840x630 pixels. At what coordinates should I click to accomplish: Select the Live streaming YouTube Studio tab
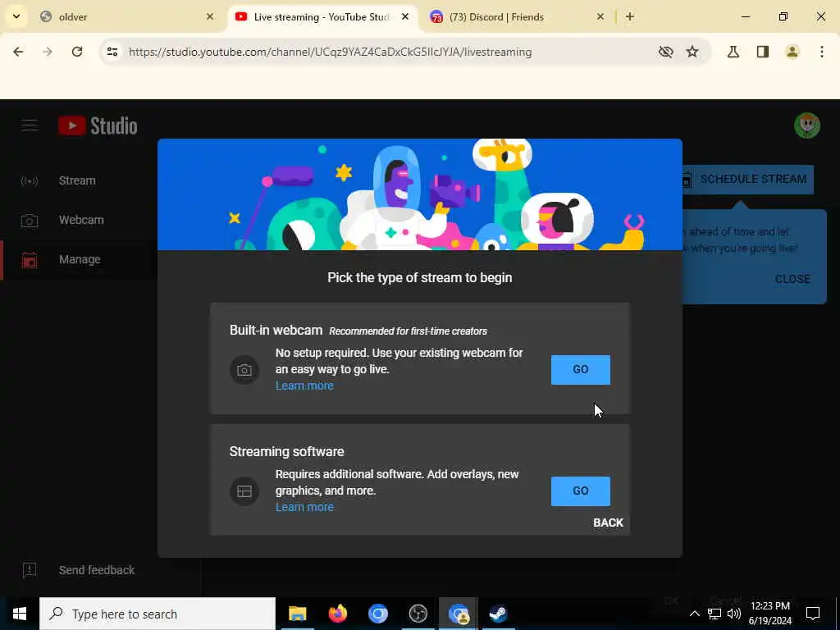[322, 16]
